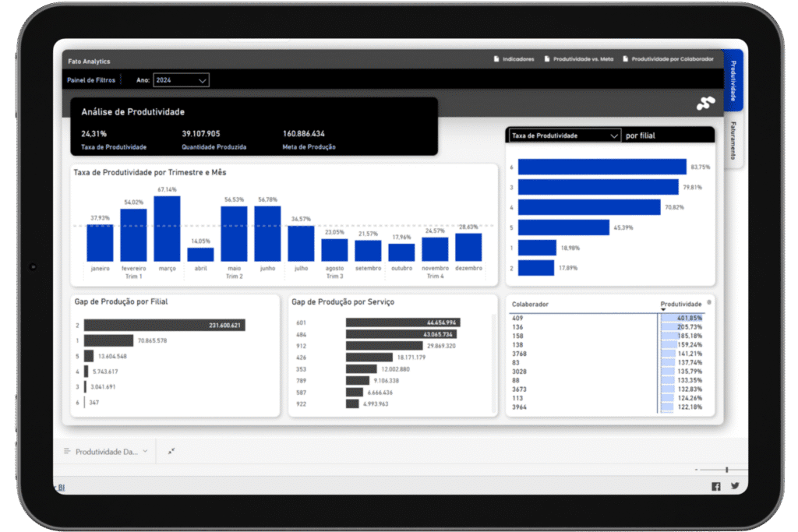Viewport: 798px width, 532px height.
Task: Open the Ano 2024 dropdown
Action: pyautogui.click(x=181, y=79)
